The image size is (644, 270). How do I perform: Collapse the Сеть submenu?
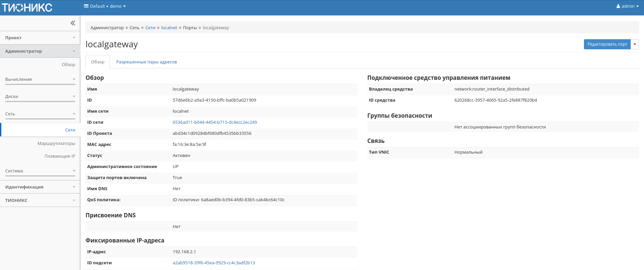click(40, 114)
